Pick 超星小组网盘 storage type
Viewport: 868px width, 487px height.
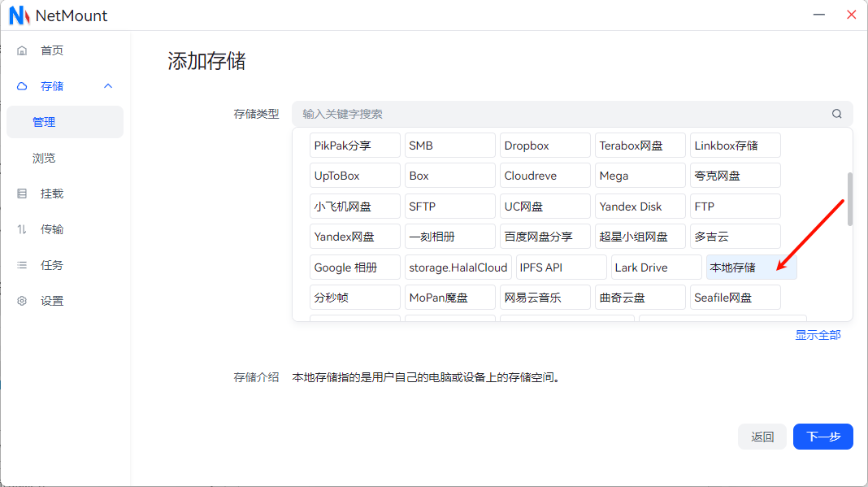pyautogui.click(x=640, y=237)
